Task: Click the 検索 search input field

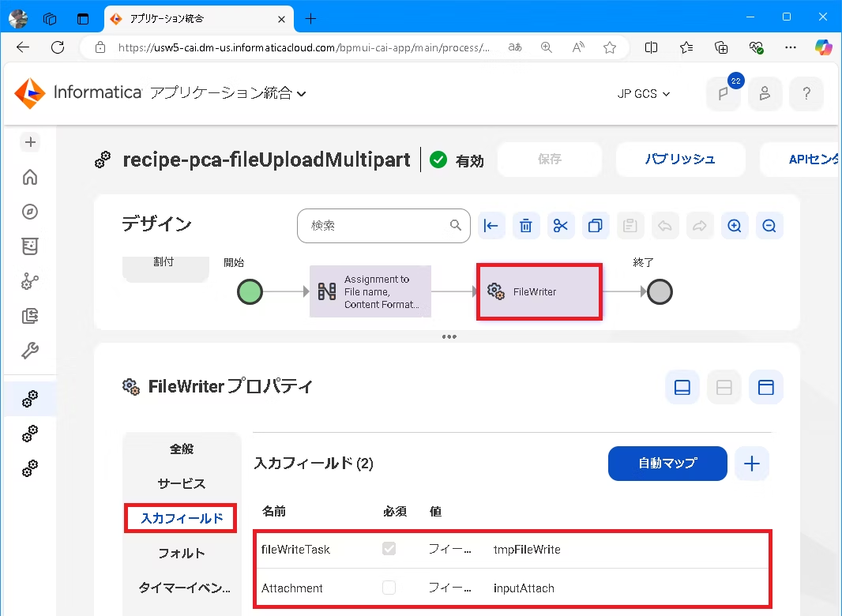Action: coord(383,226)
